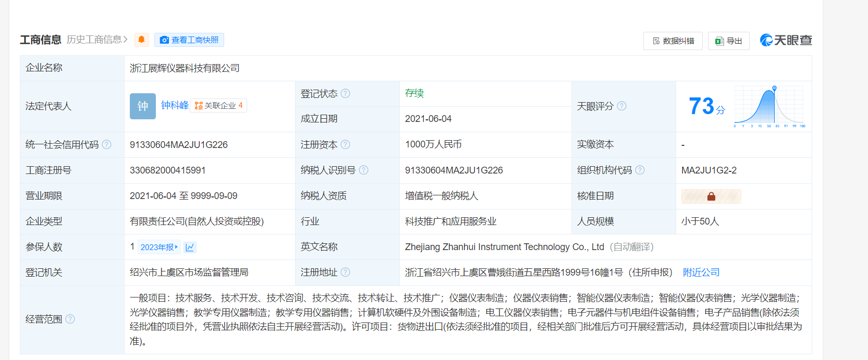Open legal representative 钟科峰 link

click(175, 105)
